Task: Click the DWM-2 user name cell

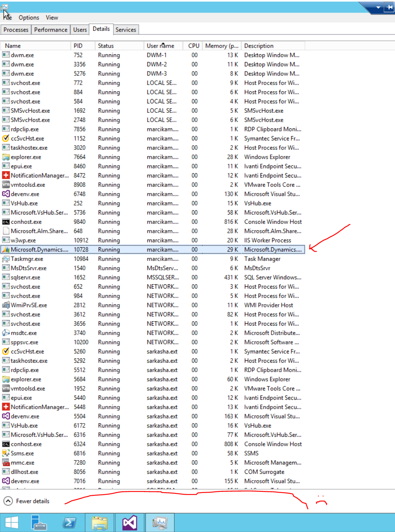Action: (x=157, y=64)
